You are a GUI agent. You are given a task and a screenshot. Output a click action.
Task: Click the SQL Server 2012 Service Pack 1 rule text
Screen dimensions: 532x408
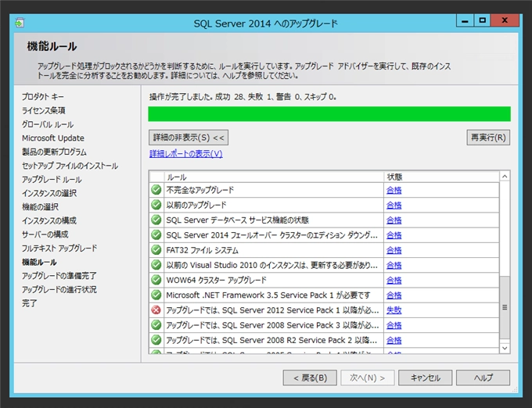(272, 310)
